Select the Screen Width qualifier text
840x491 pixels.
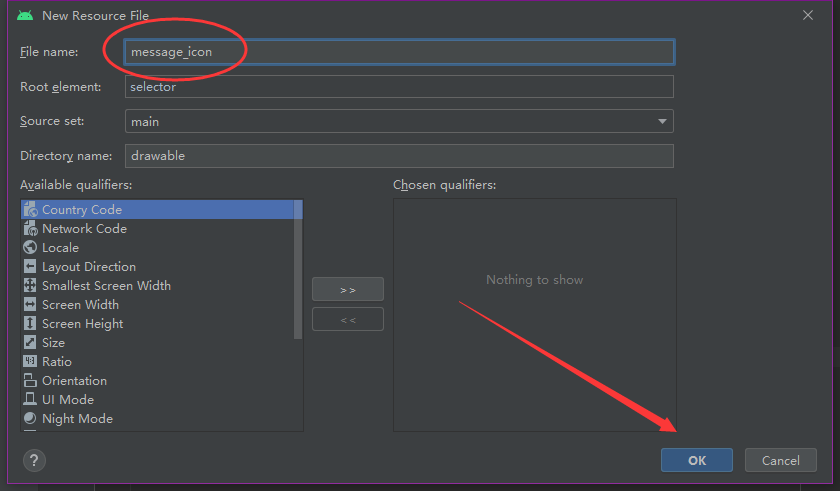pyautogui.click(x=80, y=305)
